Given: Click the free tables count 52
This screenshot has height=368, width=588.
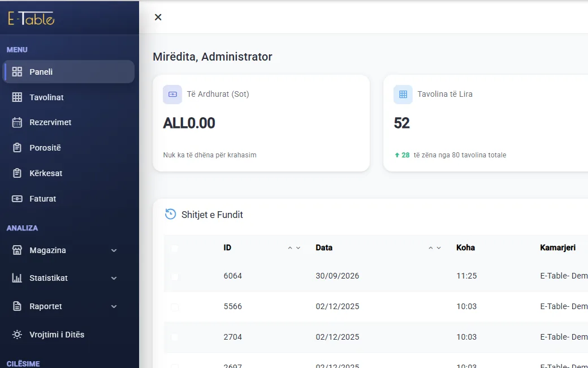Looking at the screenshot, I should pyautogui.click(x=401, y=123).
